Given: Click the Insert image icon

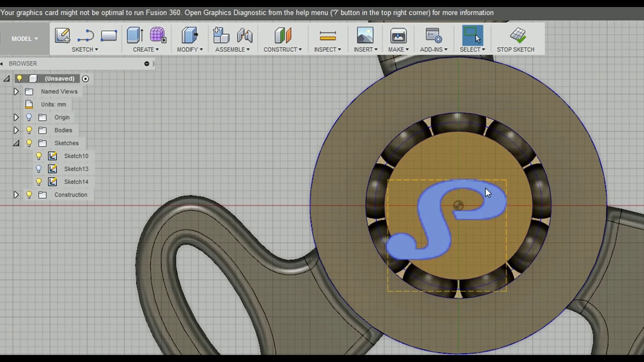Looking at the screenshot, I should click(x=365, y=35).
